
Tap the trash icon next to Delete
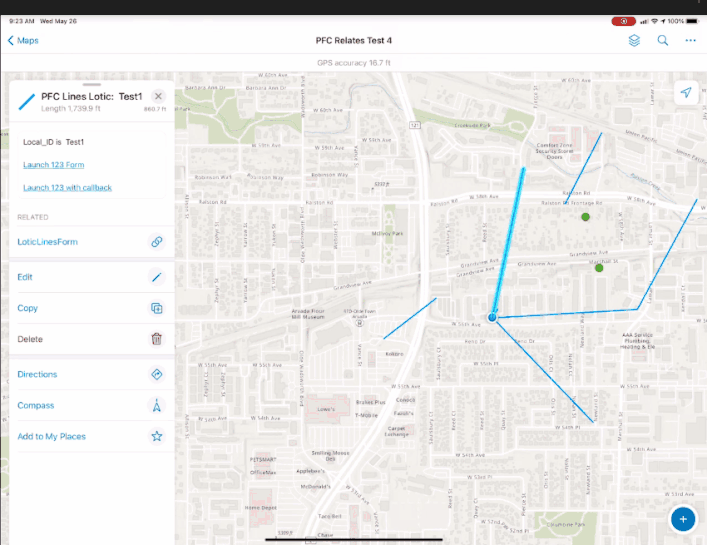[x=156, y=339]
